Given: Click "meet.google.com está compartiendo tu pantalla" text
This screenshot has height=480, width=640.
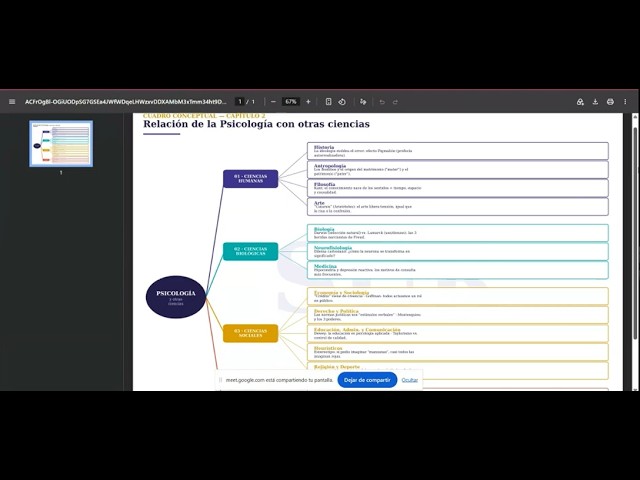Looking at the screenshot, I should [x=280, y=380].
